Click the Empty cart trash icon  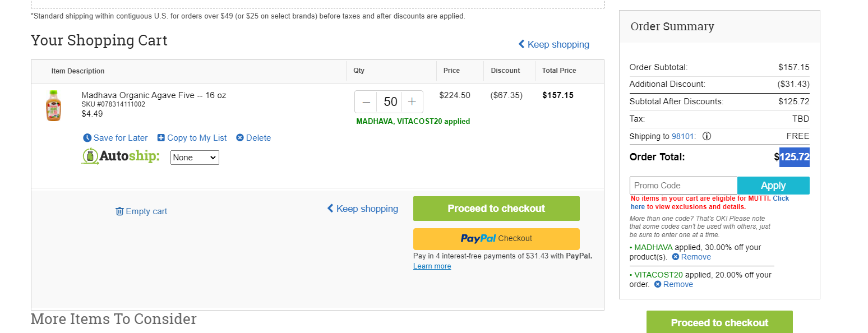119,211
